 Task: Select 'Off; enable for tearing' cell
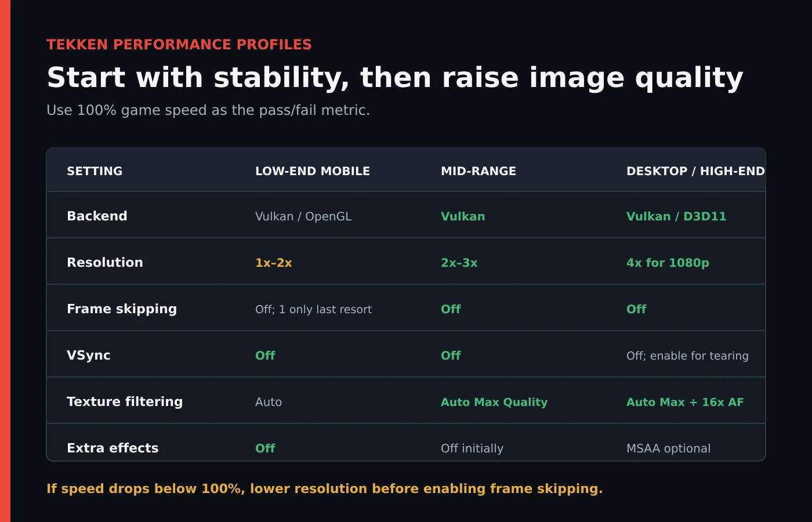[x=687, y=356]
